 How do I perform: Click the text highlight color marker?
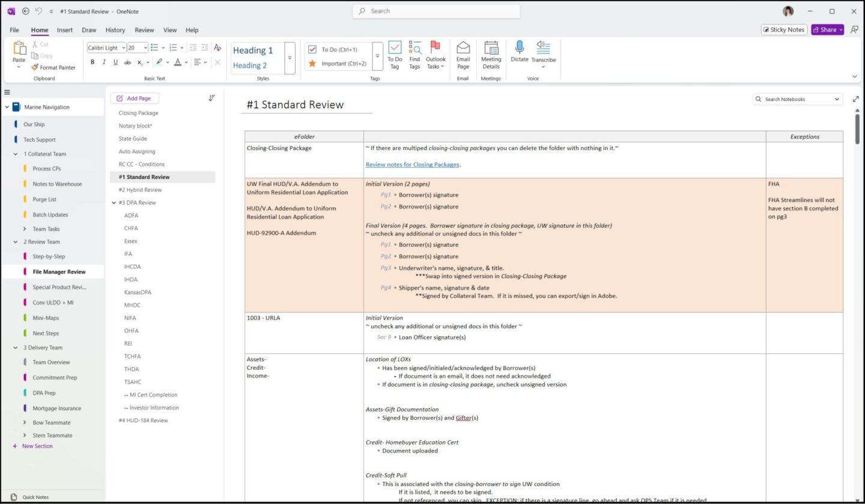[159, 62]
